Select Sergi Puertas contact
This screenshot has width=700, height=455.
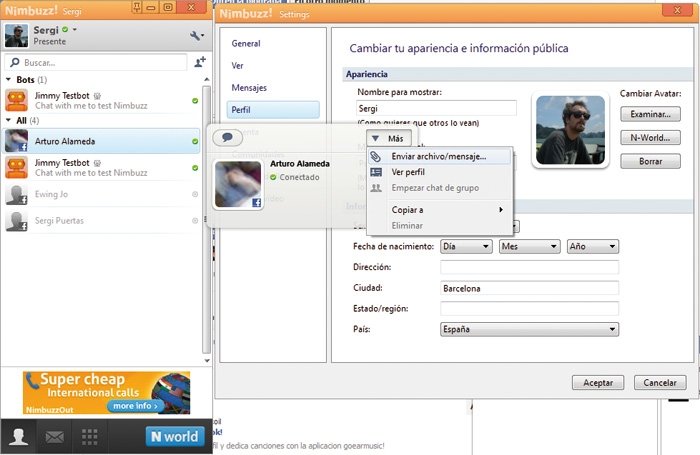pyautogui.click(x=101, y=221)
